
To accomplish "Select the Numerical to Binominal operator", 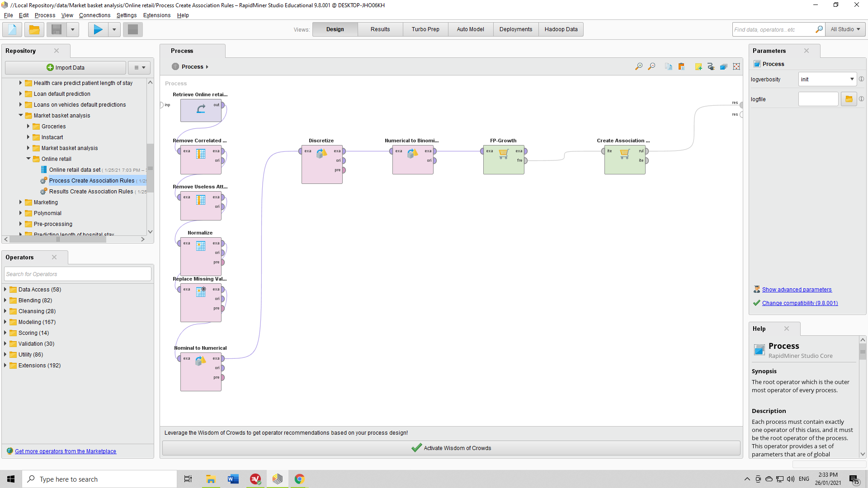I will pyautogui.click(x=413, y=160).
